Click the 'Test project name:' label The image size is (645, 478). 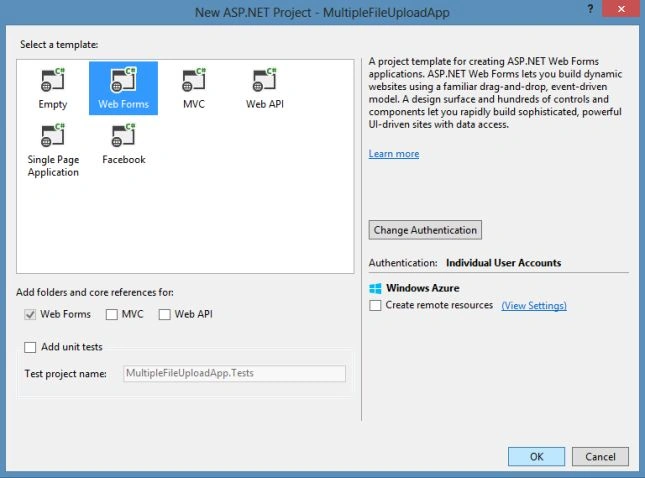point(65,374)
